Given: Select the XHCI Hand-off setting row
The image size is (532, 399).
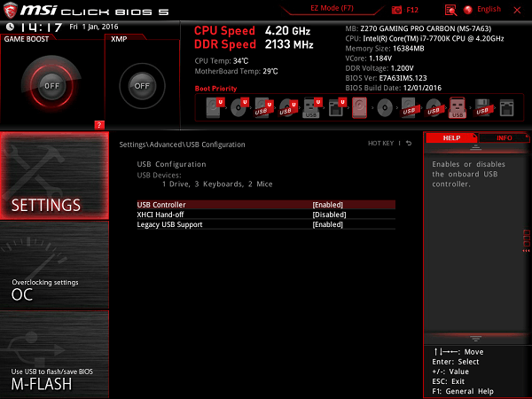Looking at the screenshot, I should 266,215.
